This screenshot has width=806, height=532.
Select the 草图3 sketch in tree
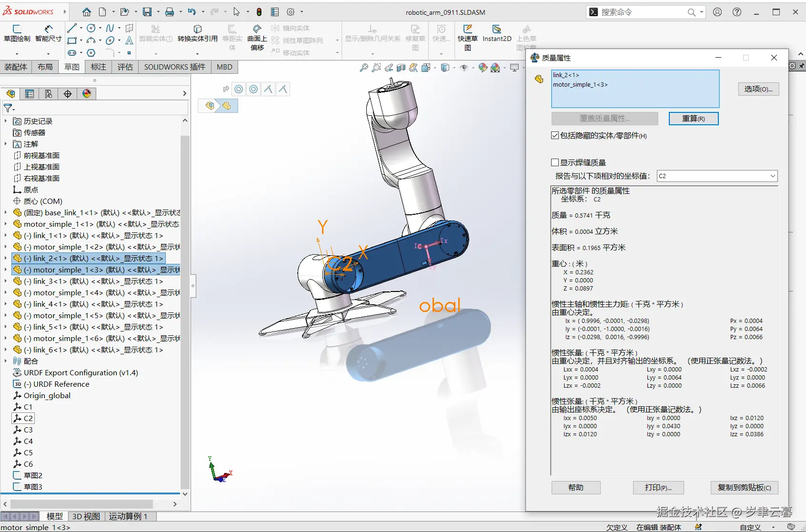33,487
